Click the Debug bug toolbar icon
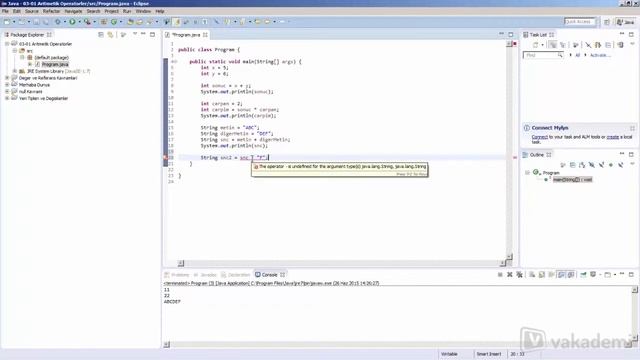The width and height of the screenshot is (640, 360). [58, 22]
